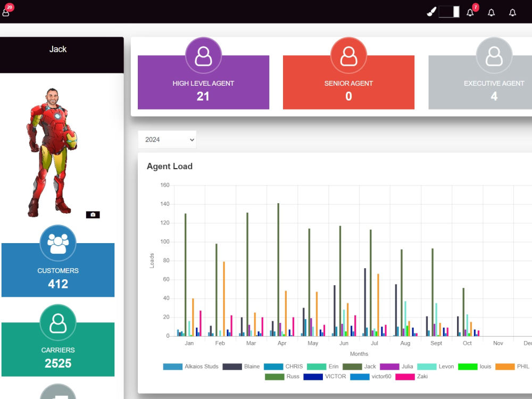Open notifications via the bell with badge 7
Screen dimensions: 532x399
[x=470, y=12]
